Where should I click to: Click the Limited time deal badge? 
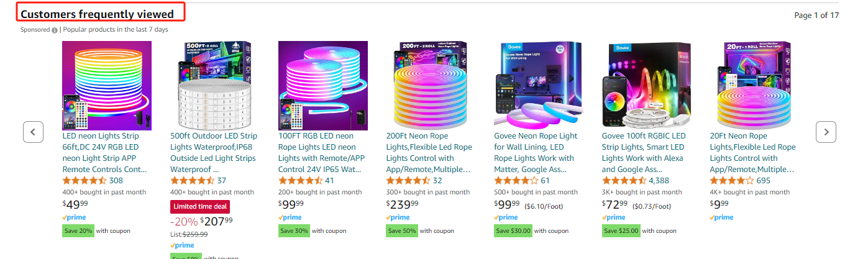click(x=200, y=207)
